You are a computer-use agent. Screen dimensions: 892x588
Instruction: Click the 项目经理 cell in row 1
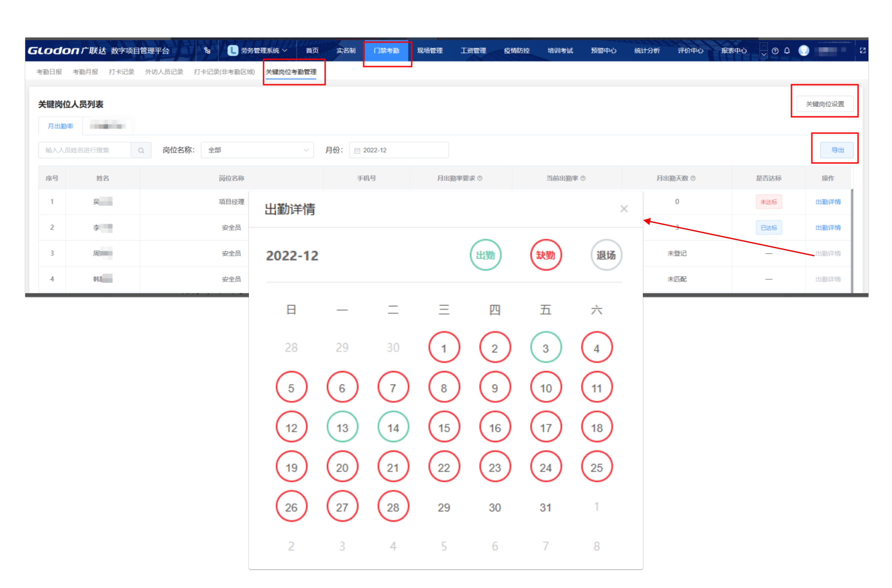tap(231, 202)
